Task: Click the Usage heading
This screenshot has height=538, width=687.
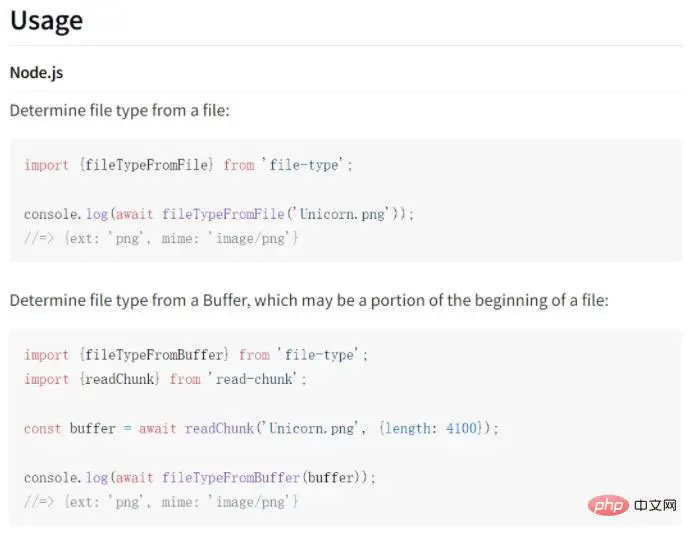Action: tap(46, 21)
